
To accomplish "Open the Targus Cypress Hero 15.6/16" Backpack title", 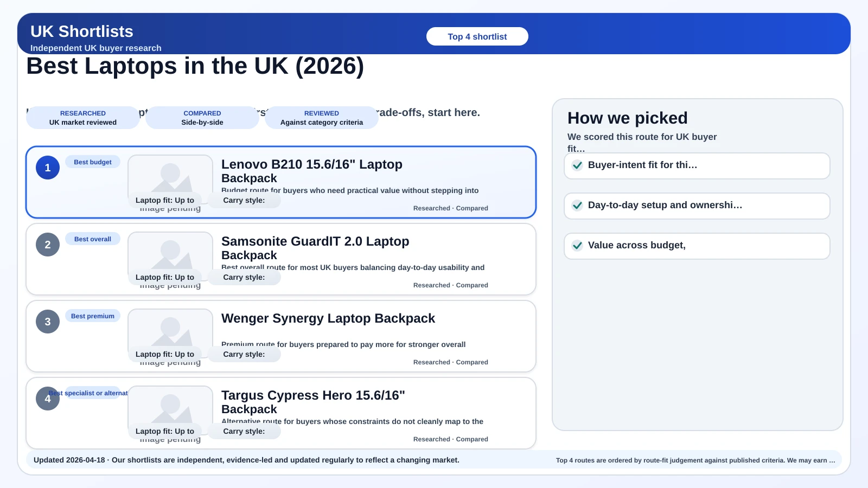I will pos(313,402).
